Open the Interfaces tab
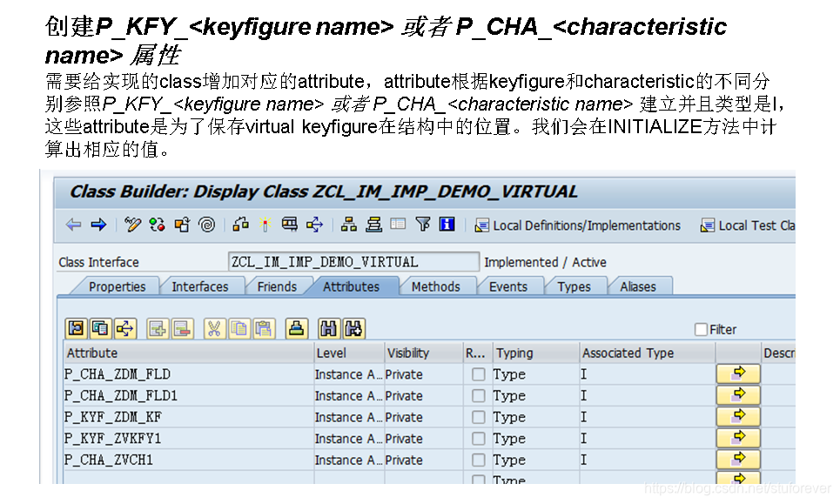 tap(200, 286)
